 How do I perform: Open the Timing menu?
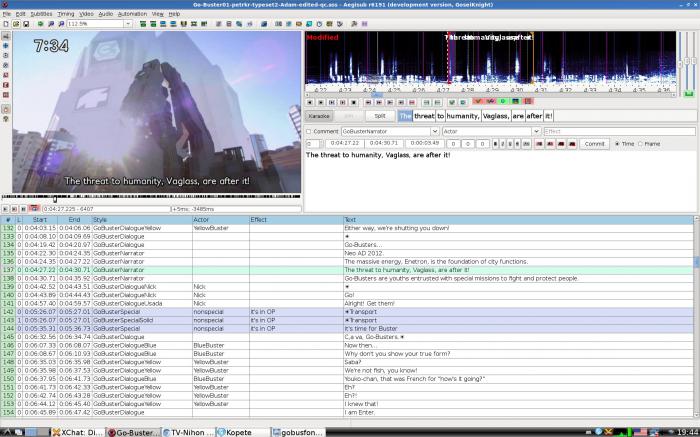pos(66,14)
